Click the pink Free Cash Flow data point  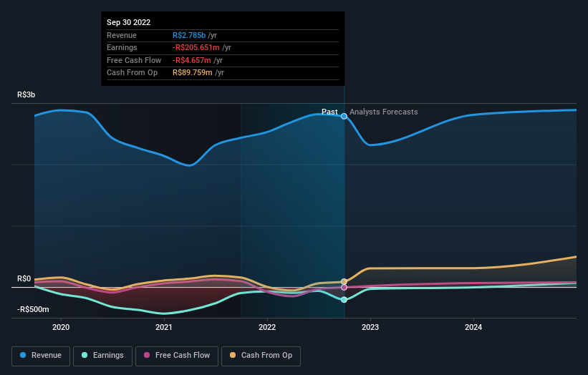344,288
